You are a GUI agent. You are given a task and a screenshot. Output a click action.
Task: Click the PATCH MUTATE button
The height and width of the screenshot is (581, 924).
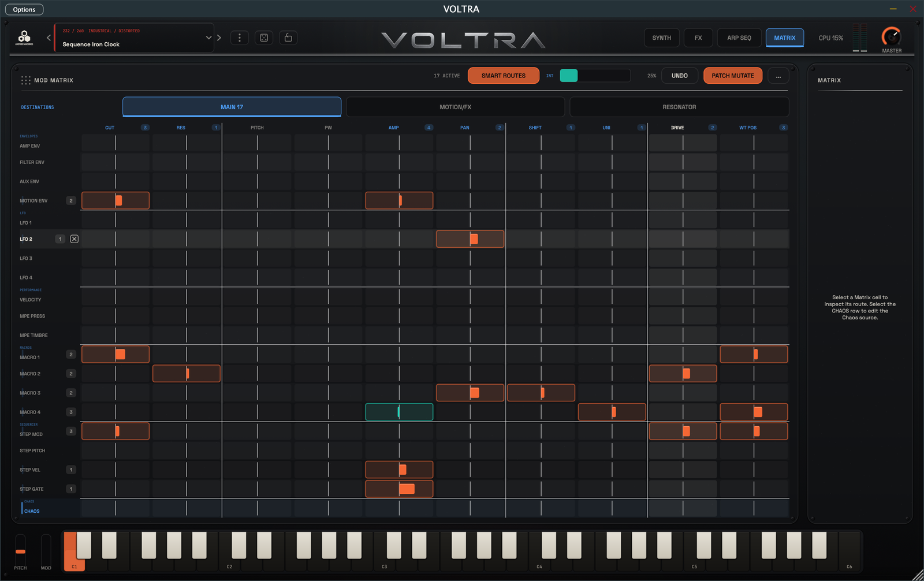[733, 76]
